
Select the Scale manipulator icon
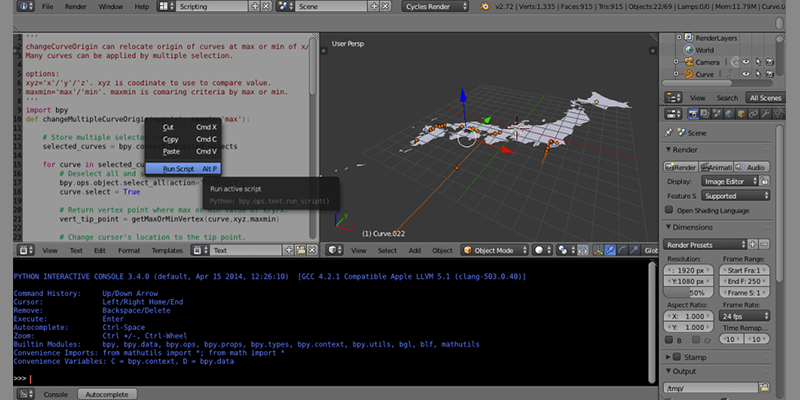[634, 251]
